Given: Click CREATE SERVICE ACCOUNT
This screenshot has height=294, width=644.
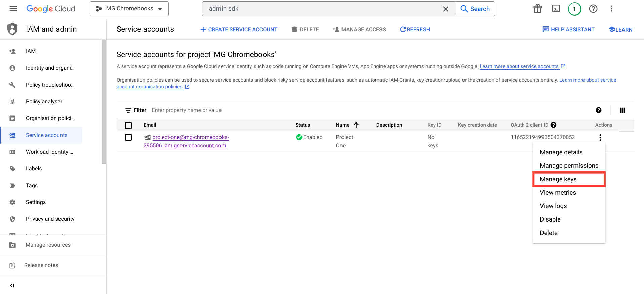Looking at the screenshot, I should [x=239, y=29].
